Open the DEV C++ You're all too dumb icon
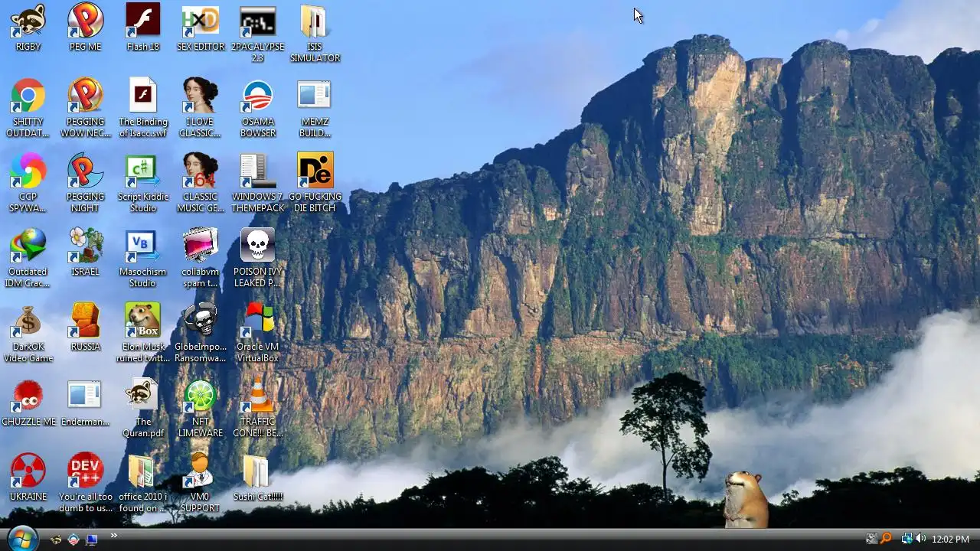Viewport: 980px width, 551px height. (x=85, y=471)
